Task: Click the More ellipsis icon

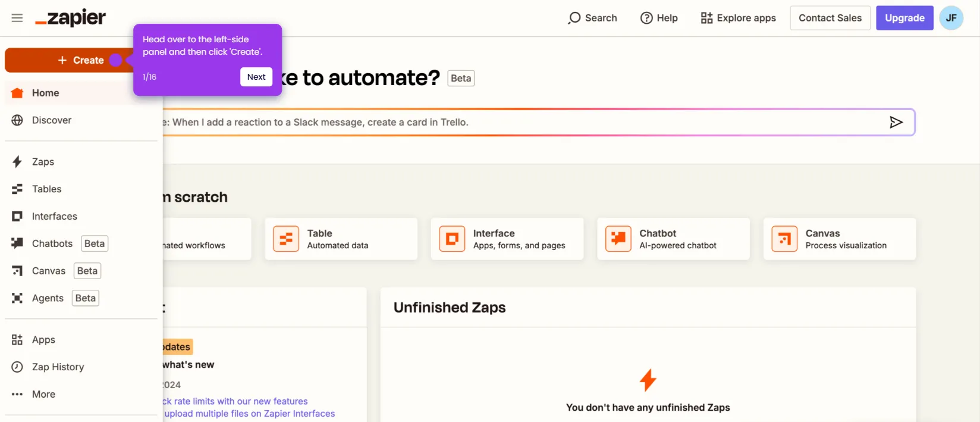Action: click(17, 394)
